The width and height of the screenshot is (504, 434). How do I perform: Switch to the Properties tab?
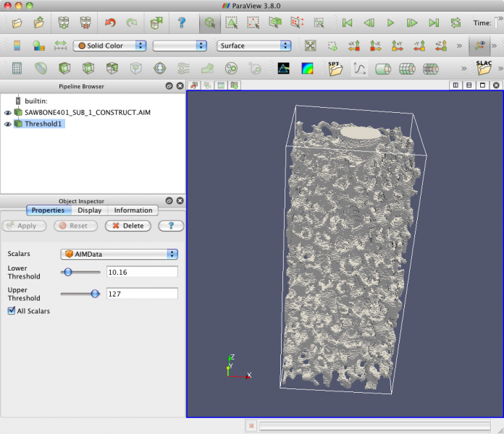[49, 210]
